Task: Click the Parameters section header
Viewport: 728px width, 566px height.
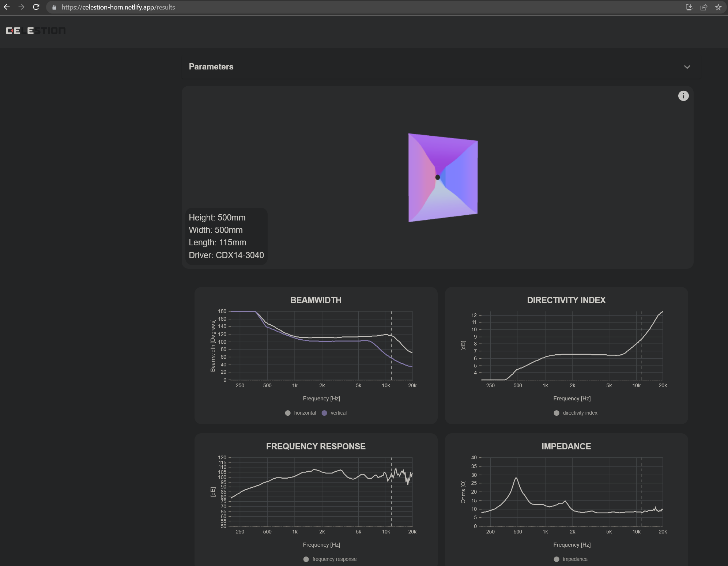Action: click(441, 67)
